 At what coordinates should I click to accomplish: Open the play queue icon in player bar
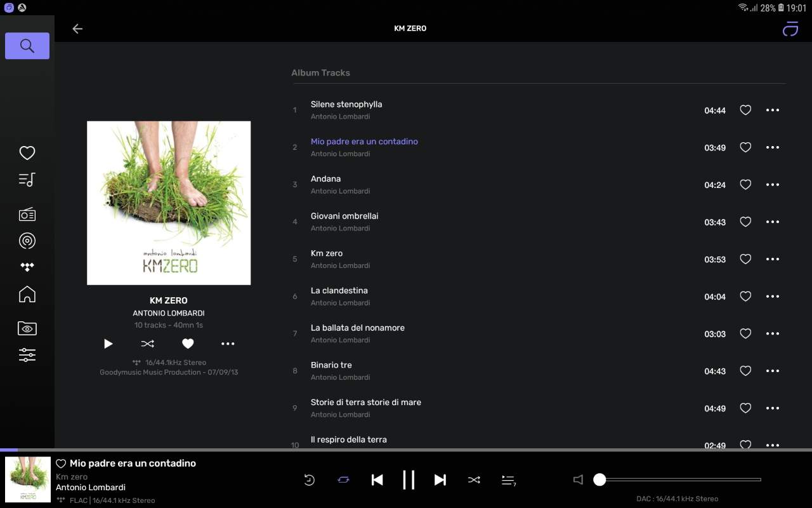508,480
